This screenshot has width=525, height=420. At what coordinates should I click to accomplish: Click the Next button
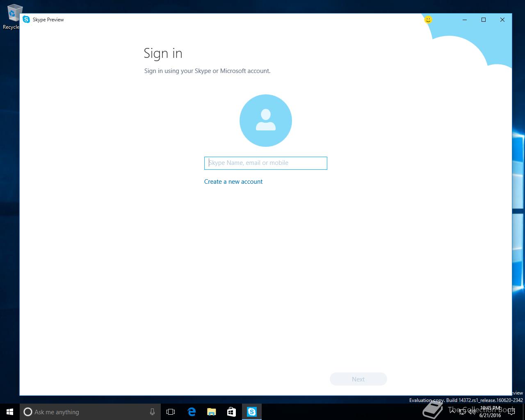pyautogui.click(x=358, y=379)
